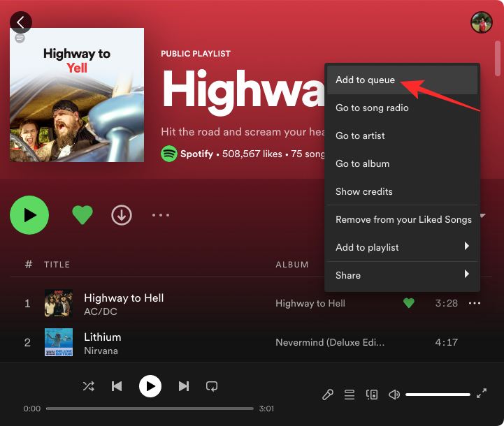Click the ALBUM column header
Viewport: 504px width, 426px height.
[292, 265]
